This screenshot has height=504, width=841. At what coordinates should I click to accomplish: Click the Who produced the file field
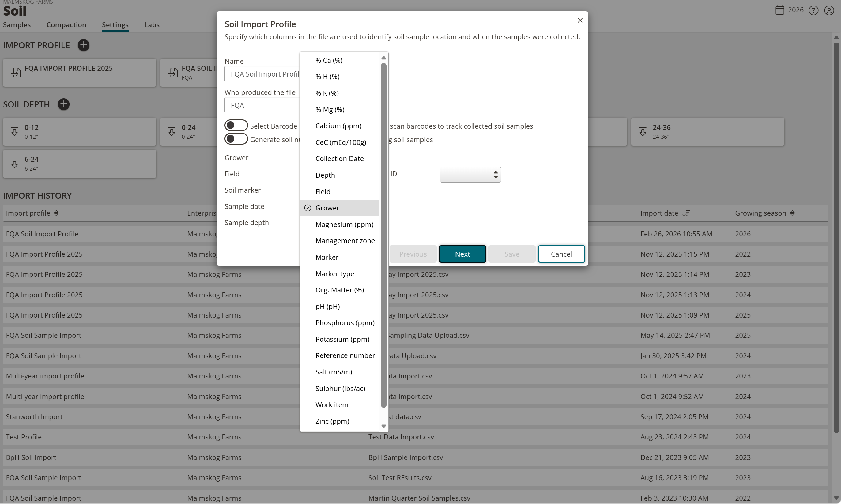pyautogui.click(x=262, y=105)
